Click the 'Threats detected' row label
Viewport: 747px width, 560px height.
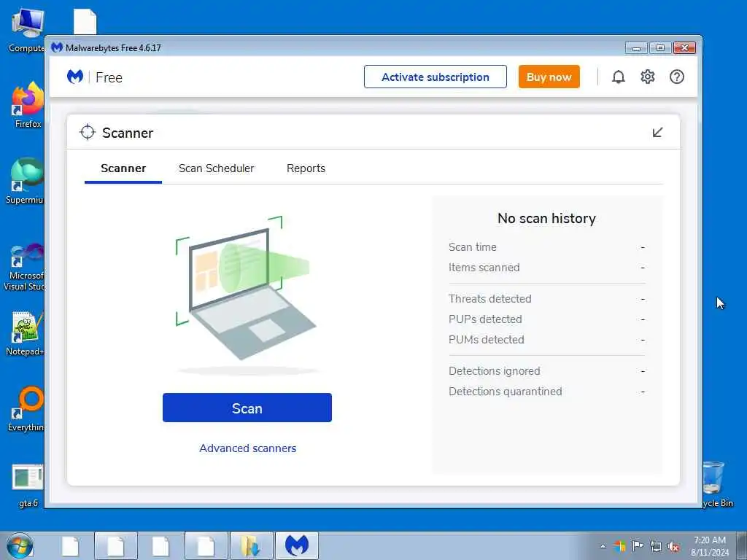[x=489, y=298]
